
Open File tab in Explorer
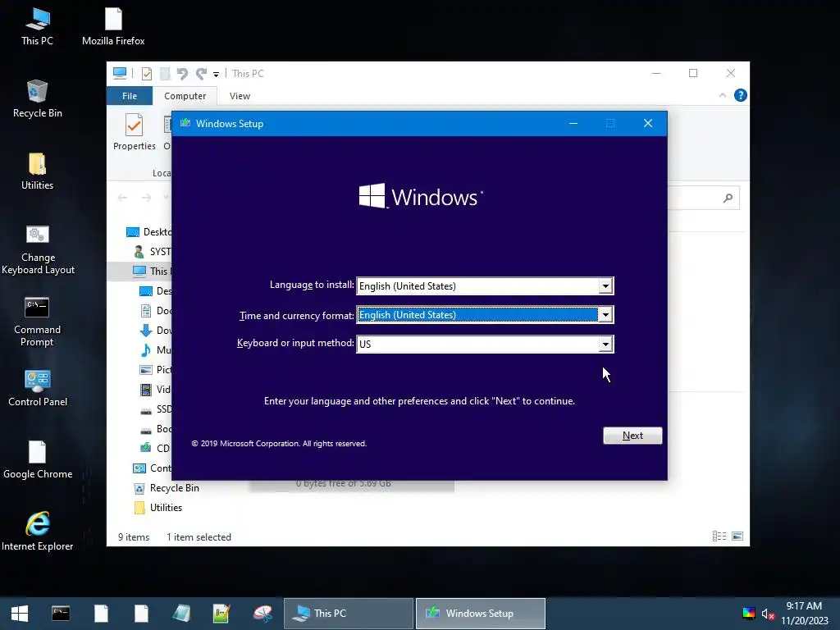[x=130, y=96]
